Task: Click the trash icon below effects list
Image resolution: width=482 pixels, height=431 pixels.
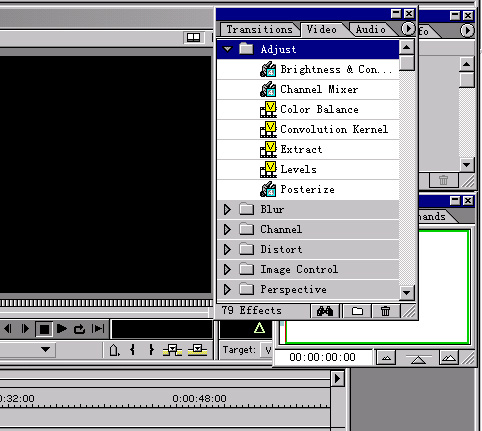Action: tap(385, 311)
